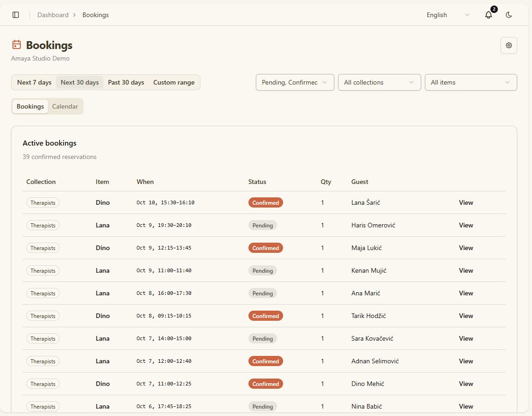Click Pending badge for Sara Kovačević
The image size is (532, 416).
point(263,338)
